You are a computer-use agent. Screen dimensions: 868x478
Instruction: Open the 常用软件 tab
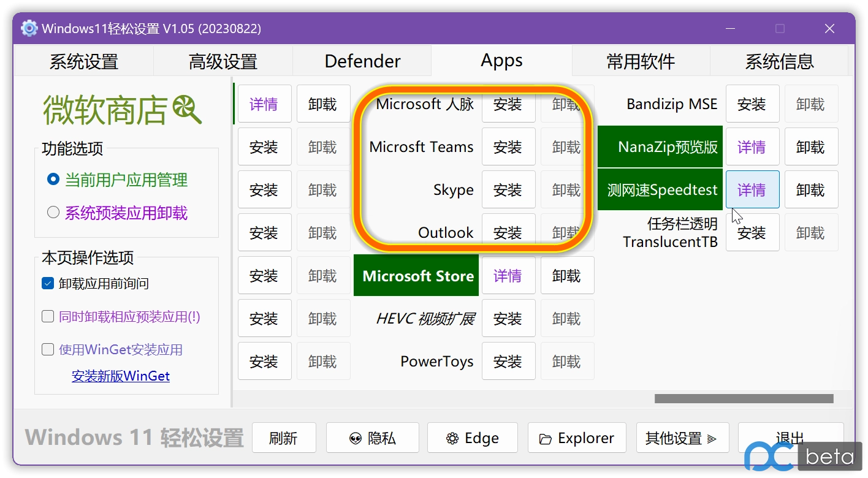[x=641, y=61]
